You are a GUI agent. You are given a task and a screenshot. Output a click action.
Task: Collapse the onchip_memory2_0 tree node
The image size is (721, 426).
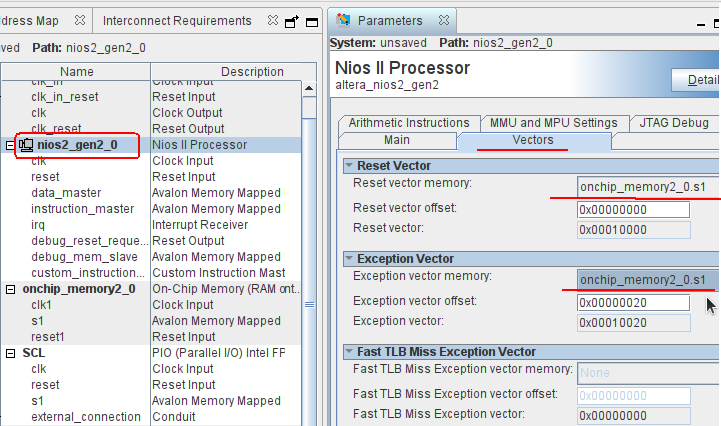(10, 289)
